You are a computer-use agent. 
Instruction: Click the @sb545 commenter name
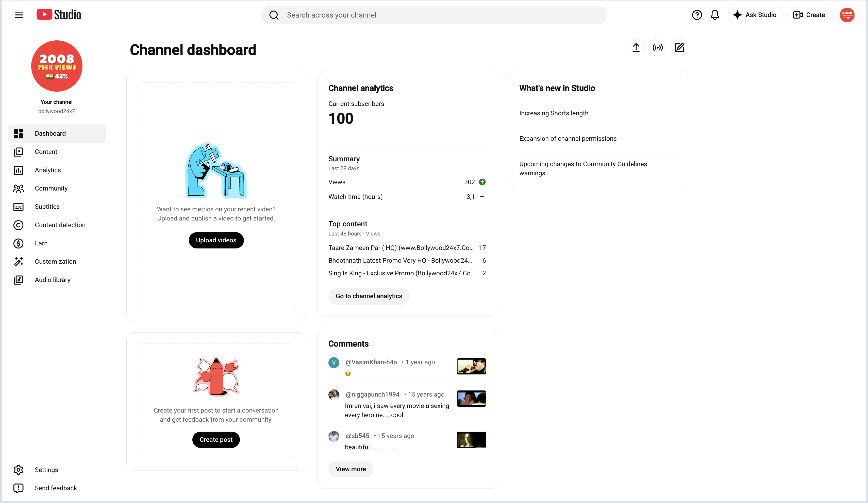click(357, 436)
